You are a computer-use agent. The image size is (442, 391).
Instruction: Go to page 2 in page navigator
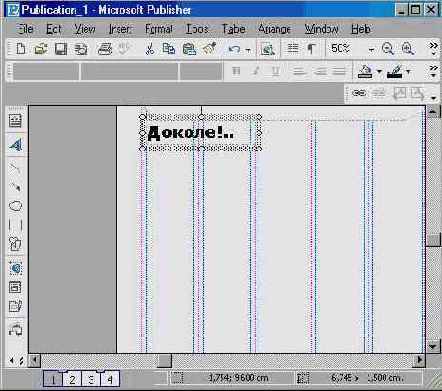click(x=72, y=379)
